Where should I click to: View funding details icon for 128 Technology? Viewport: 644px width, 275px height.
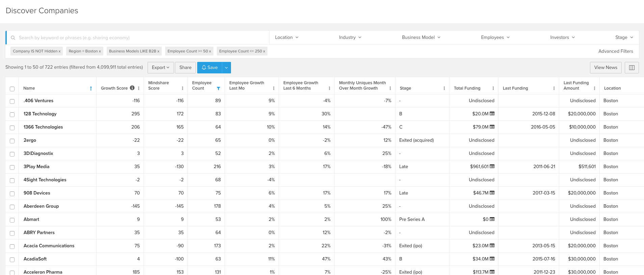pos(492,114)
